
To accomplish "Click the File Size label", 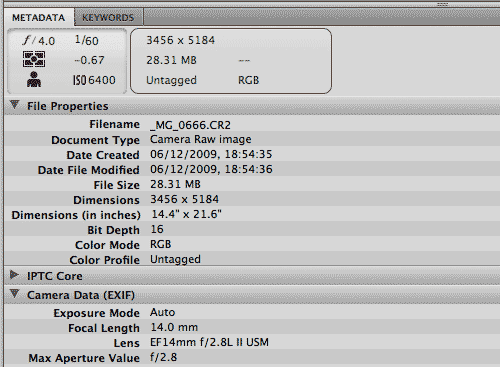I will [x=116, y=185].
